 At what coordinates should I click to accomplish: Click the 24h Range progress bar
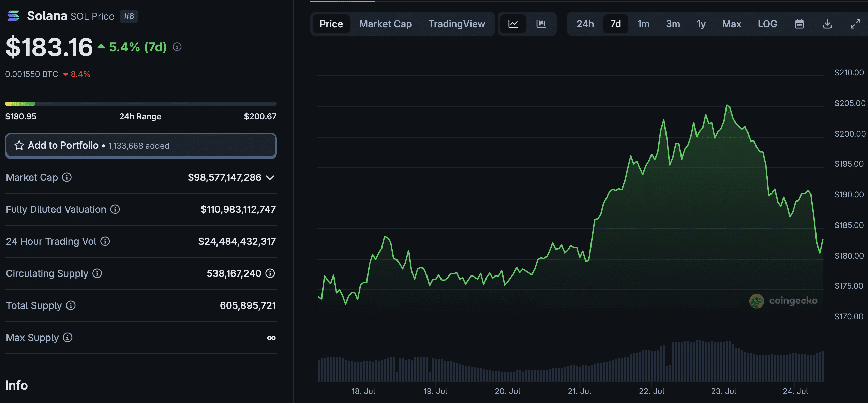[x=141, y=104]
